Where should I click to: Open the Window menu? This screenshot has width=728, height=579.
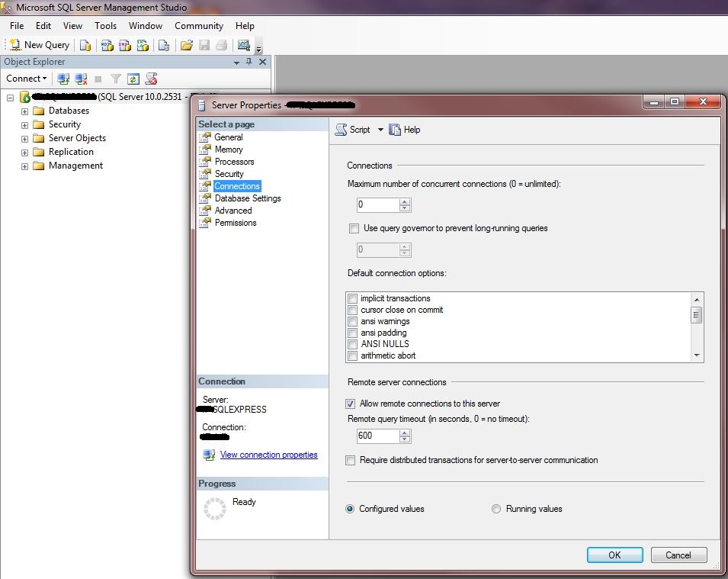146,26
